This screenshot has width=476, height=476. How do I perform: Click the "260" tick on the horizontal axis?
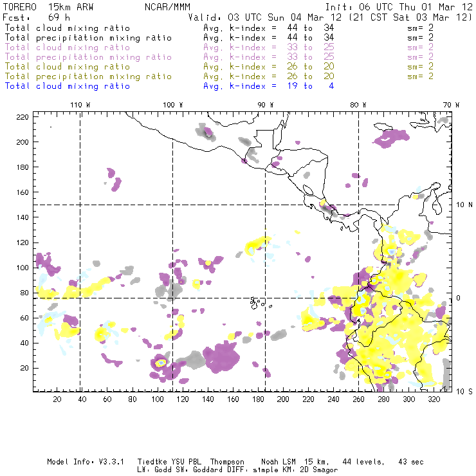[x=358, y=399]
